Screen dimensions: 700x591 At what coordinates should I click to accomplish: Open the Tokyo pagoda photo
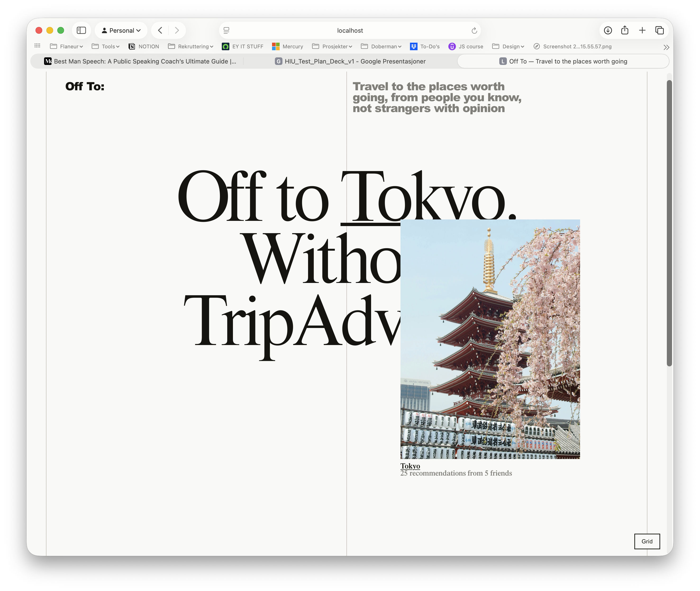click(x=490, y=339)
